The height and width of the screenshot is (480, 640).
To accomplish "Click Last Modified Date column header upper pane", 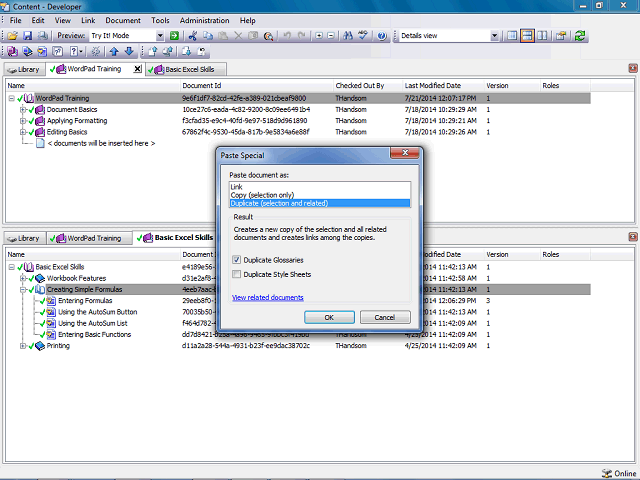I will [443, 86].
